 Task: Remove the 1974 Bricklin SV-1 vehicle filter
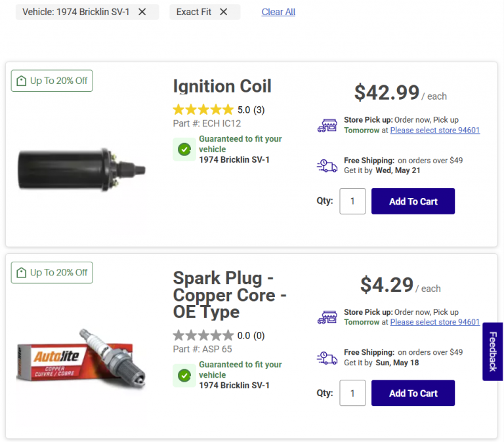pos(142,12)
